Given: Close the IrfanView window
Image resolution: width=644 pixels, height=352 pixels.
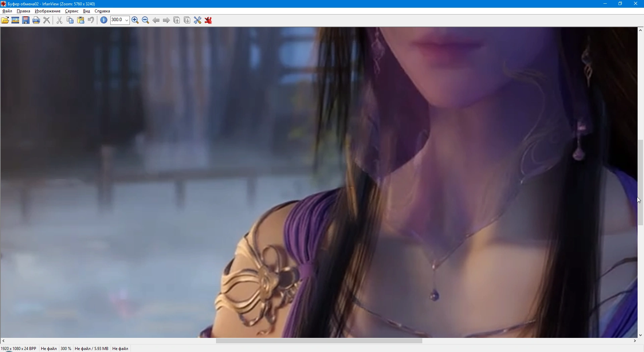Looking at the screenshot, I should [636, 4].
